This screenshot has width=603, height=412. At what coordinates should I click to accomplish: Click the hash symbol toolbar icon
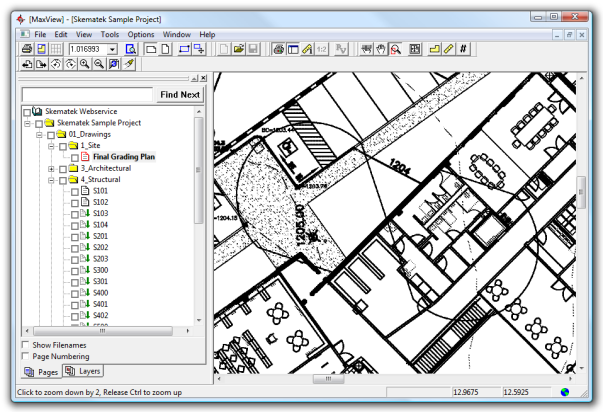pos(465,49)
